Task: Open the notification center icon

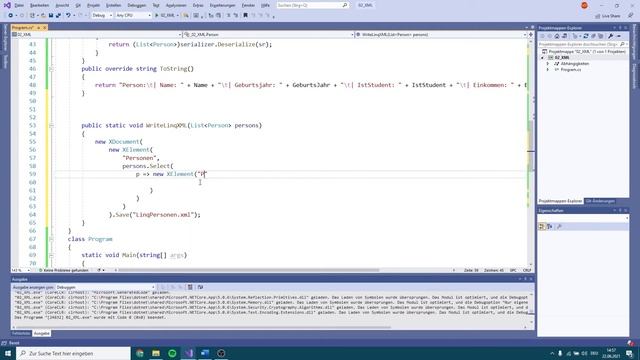Action: click(630, 353)
